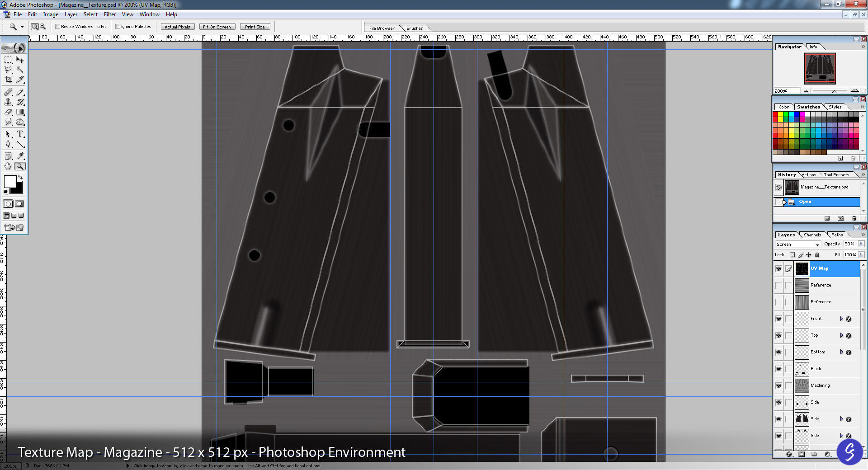This screenshot has height=470, width=868.
Task: Click the Zoom tool in the toolbox
Action: point(20,166)
